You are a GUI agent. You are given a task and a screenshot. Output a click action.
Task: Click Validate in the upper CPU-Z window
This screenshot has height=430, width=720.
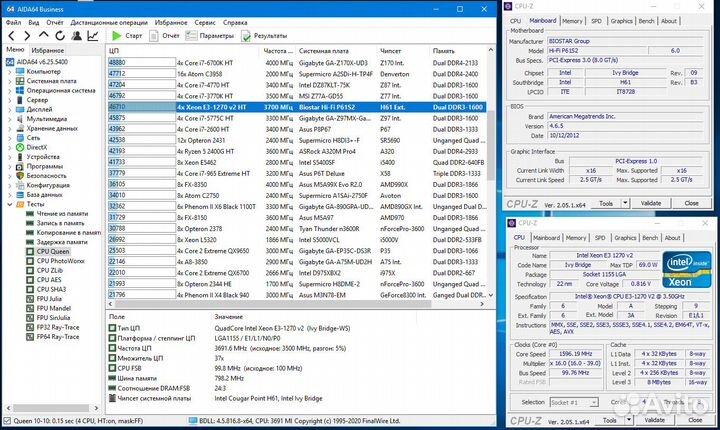(x=651, y=203)
